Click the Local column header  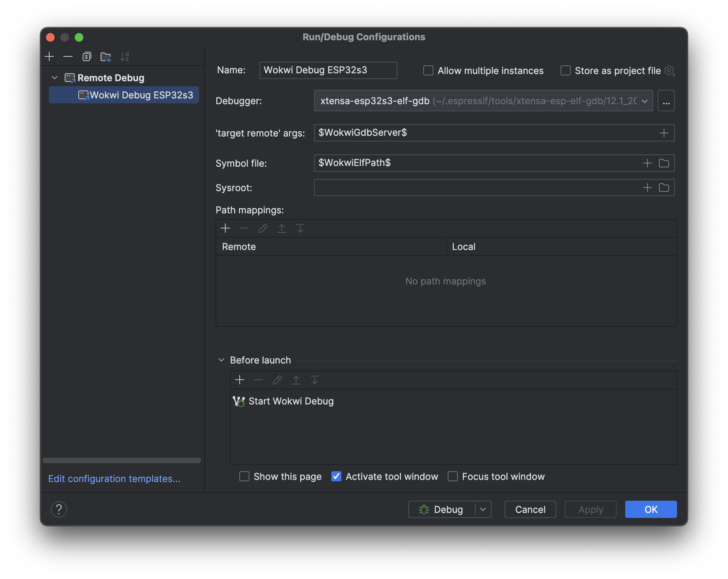click(x=562, y=247)
